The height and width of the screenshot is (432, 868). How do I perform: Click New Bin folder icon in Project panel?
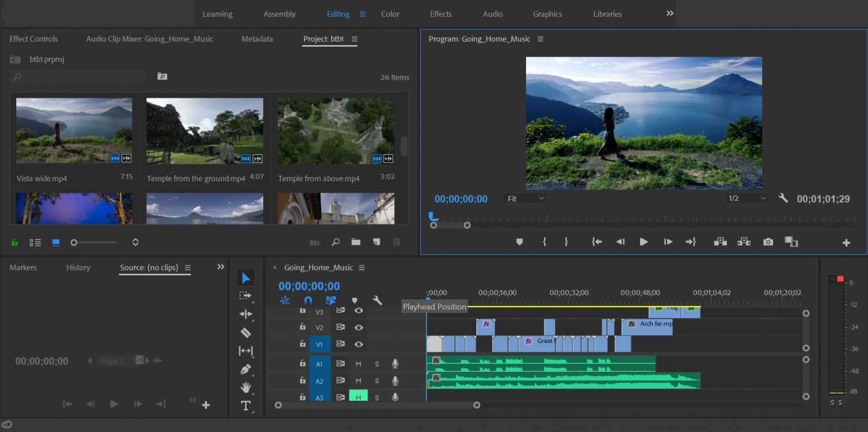click(x=355, y=242)
